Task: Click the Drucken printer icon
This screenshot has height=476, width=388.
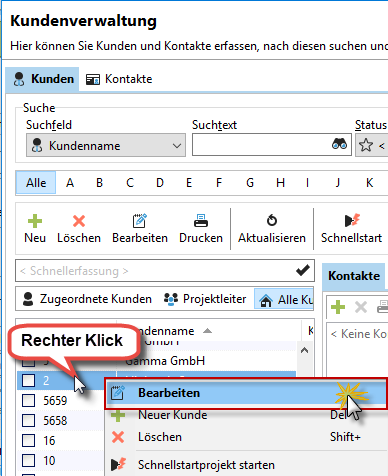Action: pyautogui.click(x=201, y=221)
